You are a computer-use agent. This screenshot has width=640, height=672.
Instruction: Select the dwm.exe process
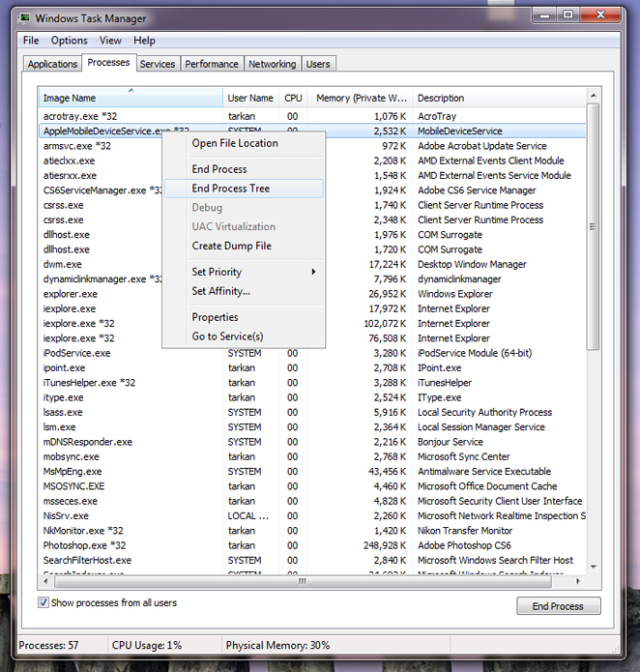63,264
